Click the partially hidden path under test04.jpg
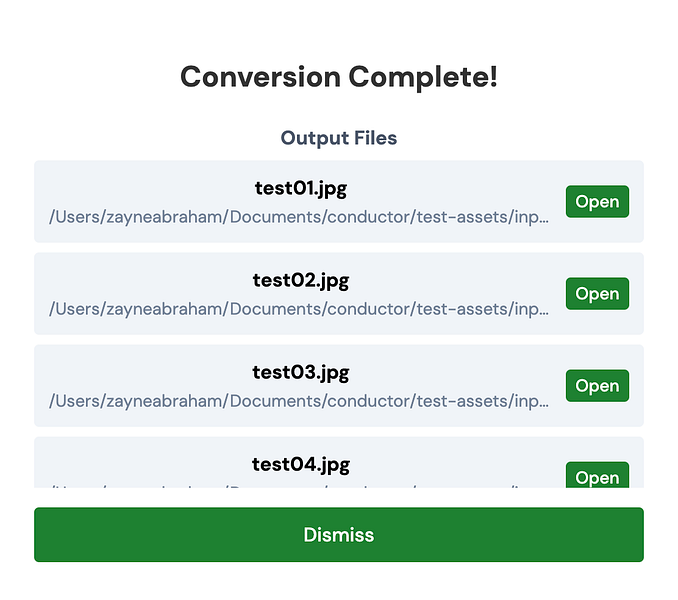 [x=299, y=486]
